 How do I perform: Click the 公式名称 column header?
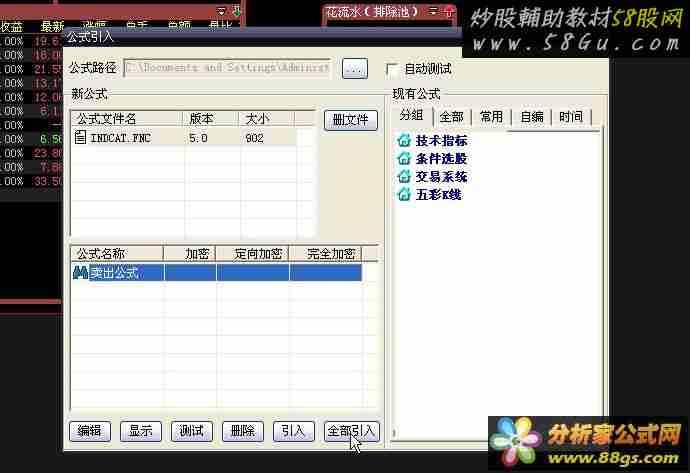(x=117, y=254)
